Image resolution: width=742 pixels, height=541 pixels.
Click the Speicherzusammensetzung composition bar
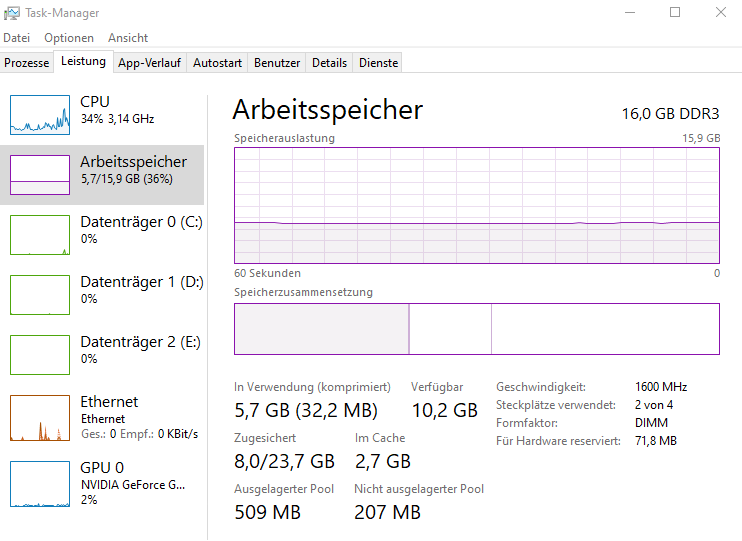[476, 329]
